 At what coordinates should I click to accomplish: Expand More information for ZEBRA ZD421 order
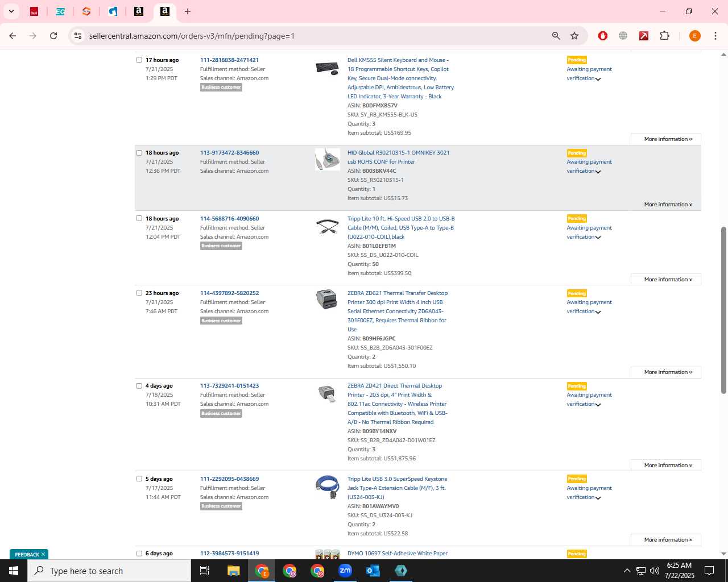(x=666, y=465)
